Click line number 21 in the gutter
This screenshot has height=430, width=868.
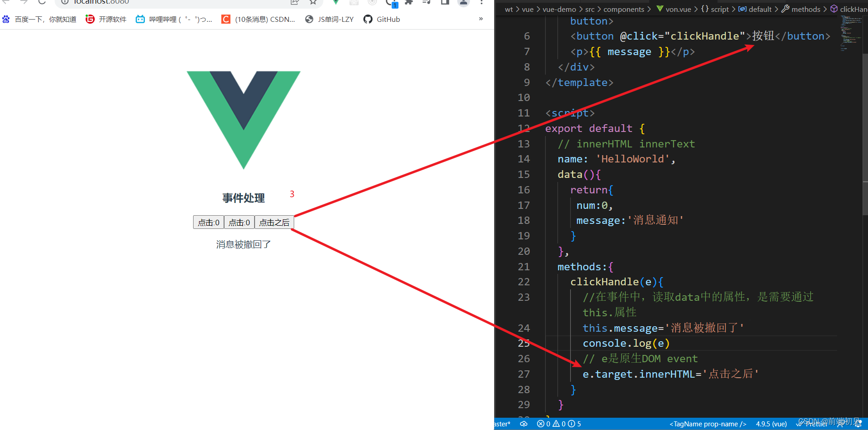click(524, 267)
